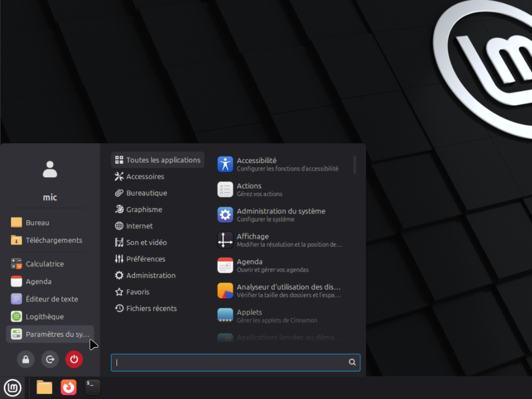Select the Bureautique category
This screenshot has height=399, width=532.
158,193
